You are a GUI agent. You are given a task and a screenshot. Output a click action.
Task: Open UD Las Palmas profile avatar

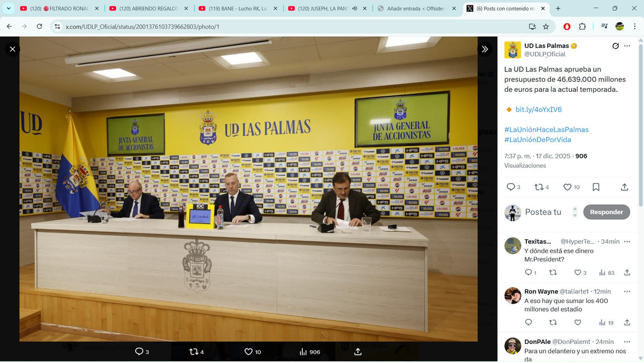point(513,50)
